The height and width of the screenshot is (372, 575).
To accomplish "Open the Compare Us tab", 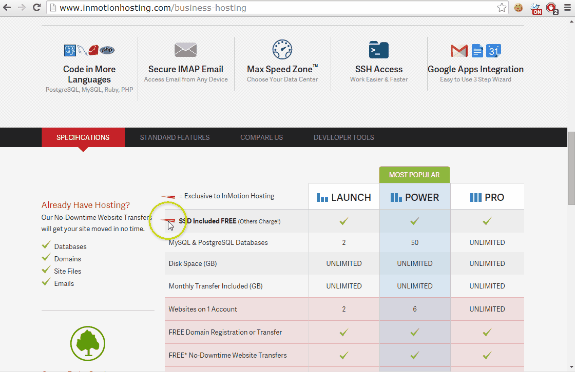I will point(261,137).
